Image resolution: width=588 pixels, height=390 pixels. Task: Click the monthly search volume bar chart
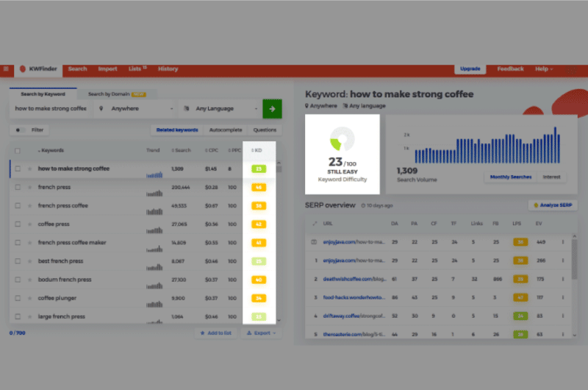487,146
